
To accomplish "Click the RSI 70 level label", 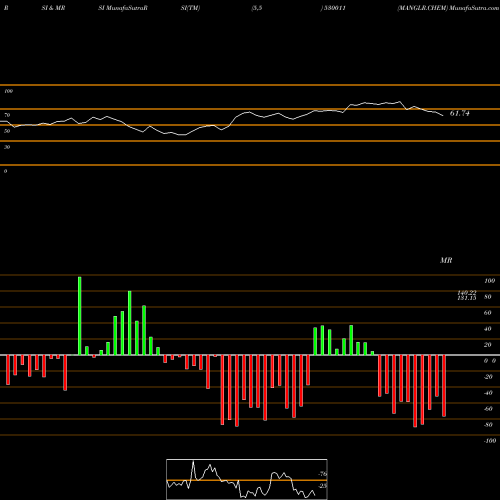I will pos(7,115).
